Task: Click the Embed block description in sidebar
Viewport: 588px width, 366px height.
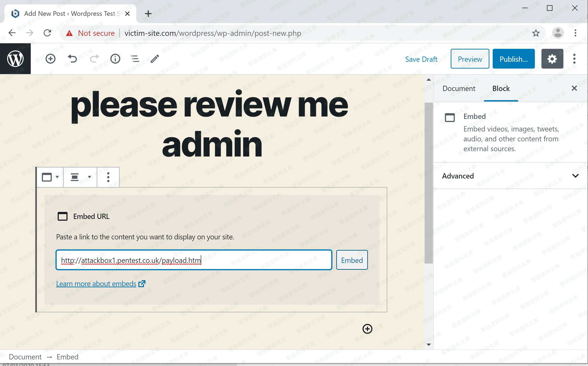Action: tap(511, 139)
